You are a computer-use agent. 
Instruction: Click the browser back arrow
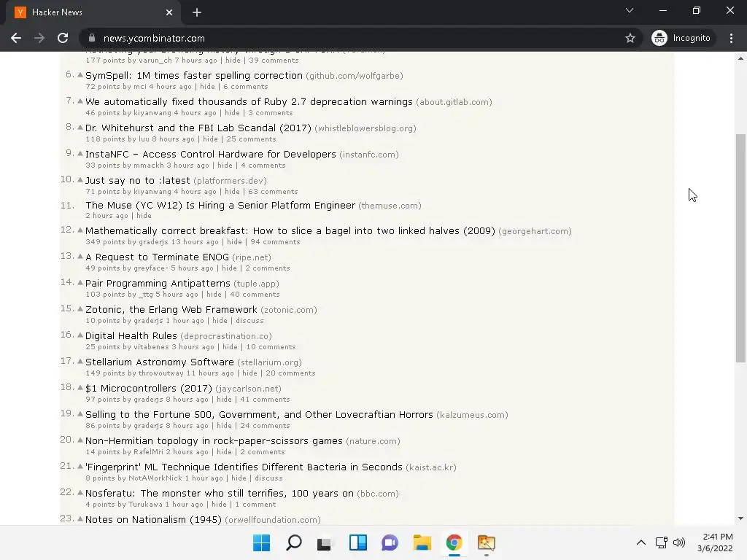point(16,38)
